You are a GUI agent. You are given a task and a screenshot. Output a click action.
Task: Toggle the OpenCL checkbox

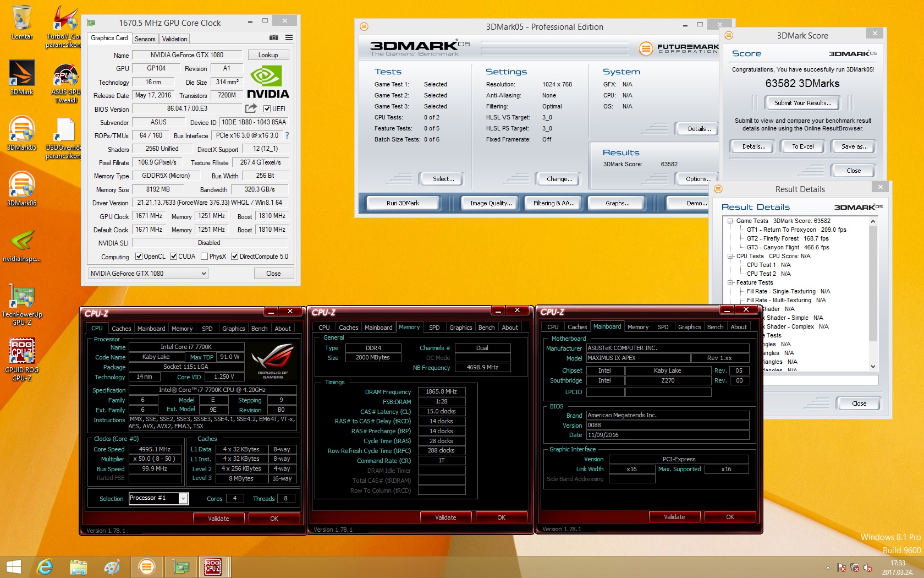click(x=139, y=257)
